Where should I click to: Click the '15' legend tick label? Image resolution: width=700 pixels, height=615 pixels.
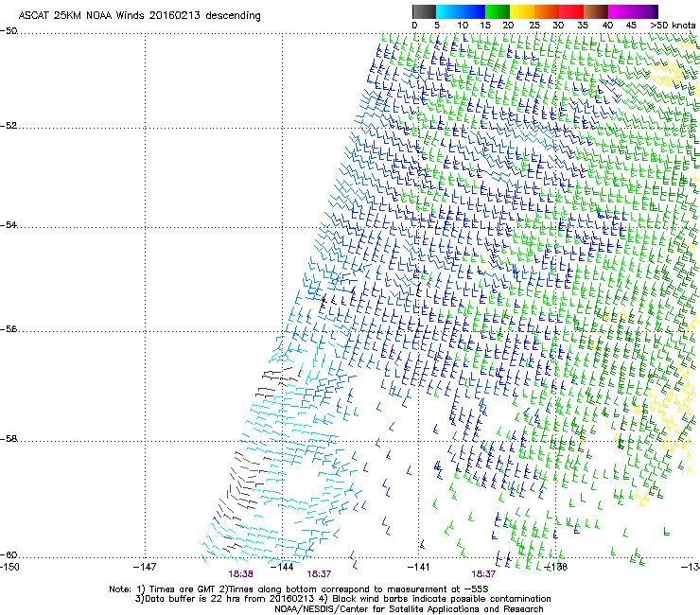click(485, 26)
